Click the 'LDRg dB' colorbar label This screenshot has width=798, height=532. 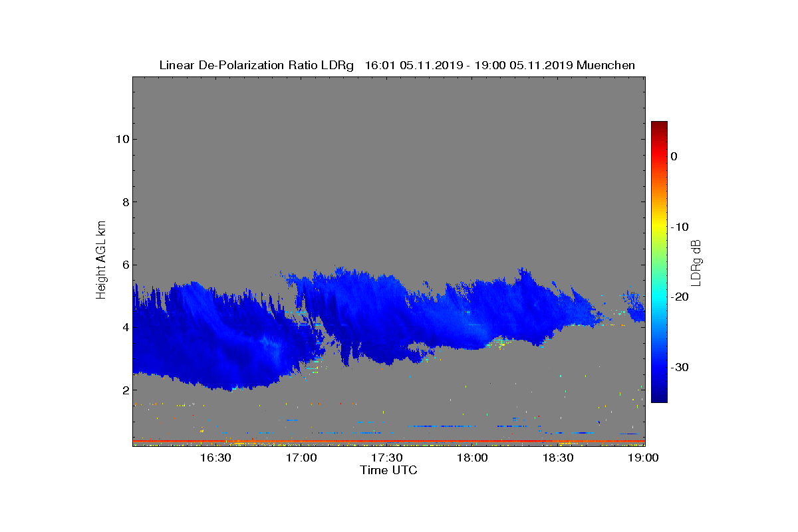tap(696, 262)
